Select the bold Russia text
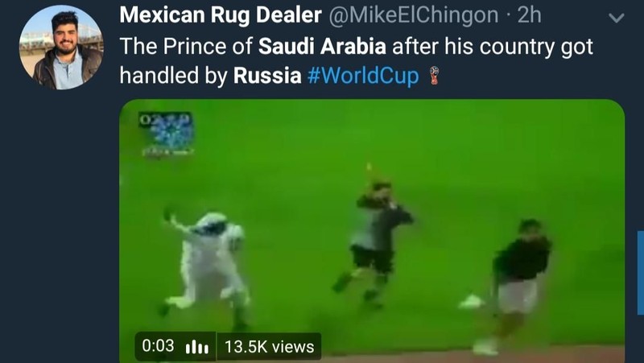The width and height of the screenshot is (644, 363). point(267,76)
